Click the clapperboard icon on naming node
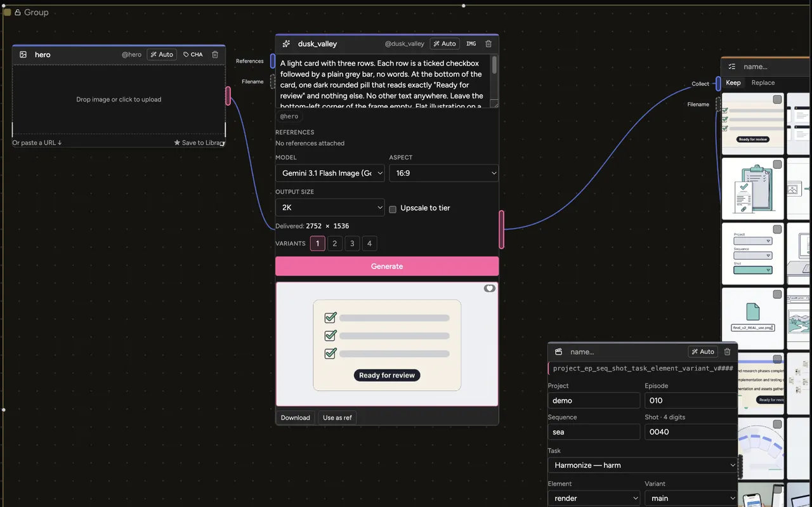812x507 pixels. click(558, 352)
